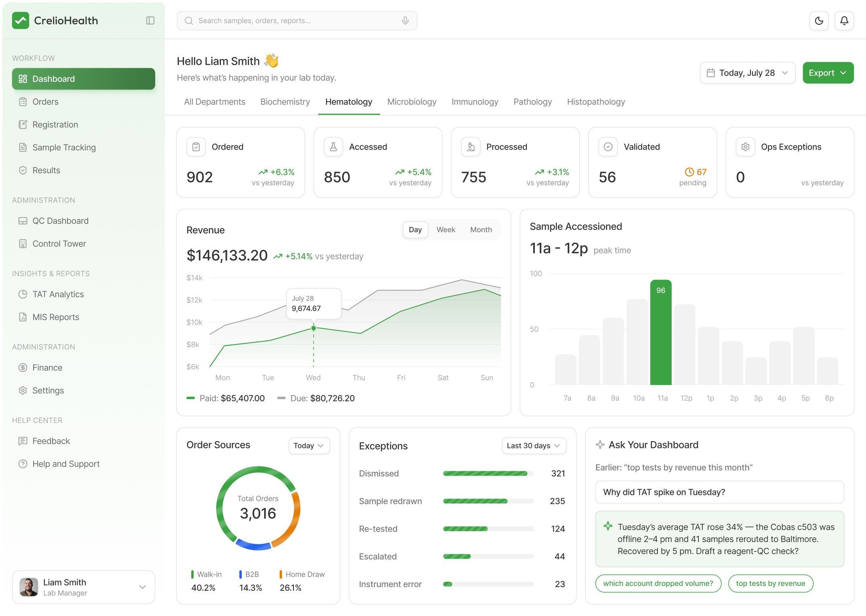The image size is (866, 616).
Task: Switch to the All Departments tab
Action: click(x=214, y=102)
